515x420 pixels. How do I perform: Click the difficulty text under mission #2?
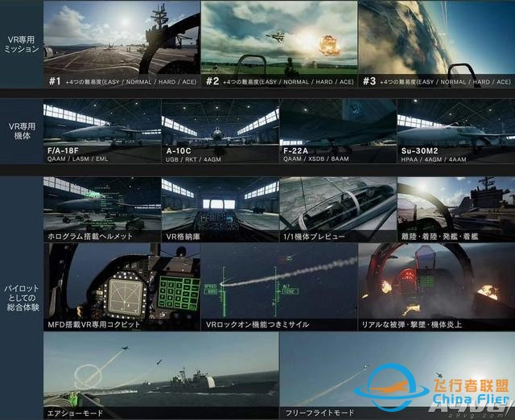(x=288, y=82)
